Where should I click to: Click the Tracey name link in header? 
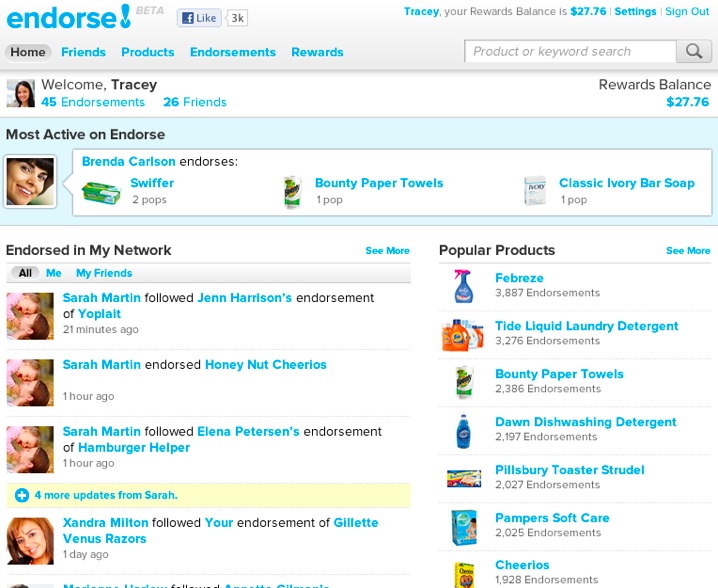click(421, 11)
